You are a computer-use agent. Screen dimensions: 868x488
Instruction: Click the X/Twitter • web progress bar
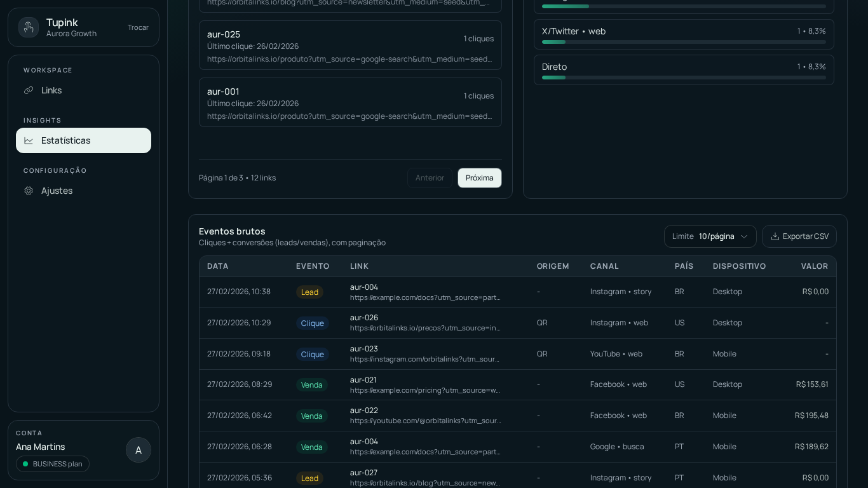click(684, 42)
